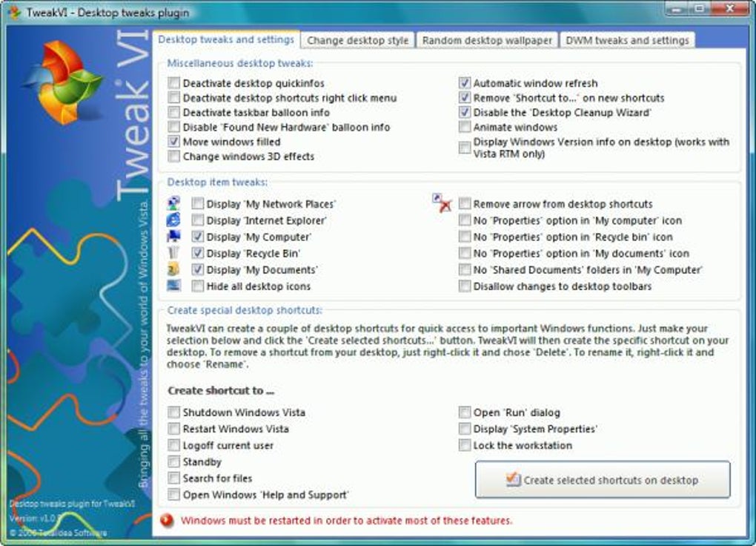Check Display Windows Version info on desktop
This screenshot has width=756, height=546.
(464, 147)
